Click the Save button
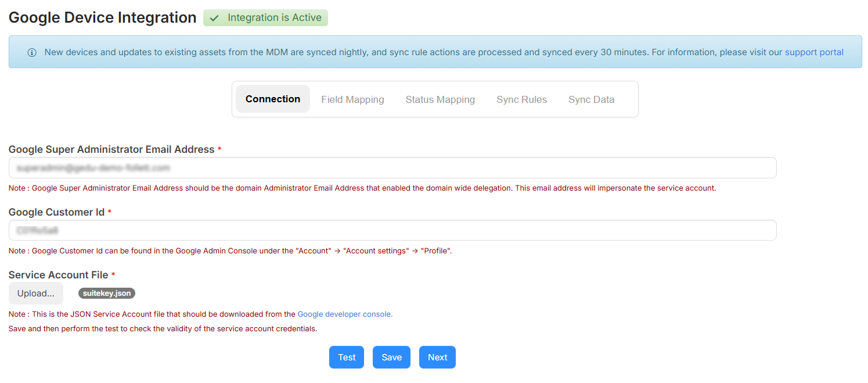Image resolution: width=868 pixels, height=383 pixels. (391, 357)
